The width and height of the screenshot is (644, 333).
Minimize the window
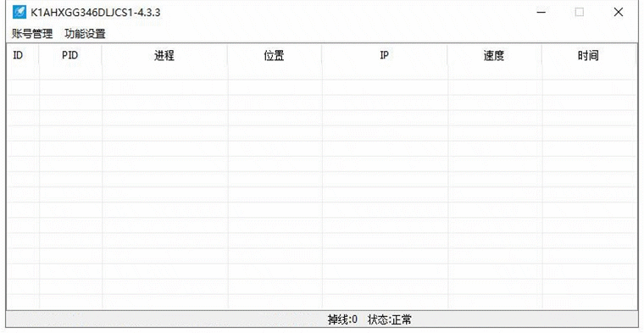541,13
